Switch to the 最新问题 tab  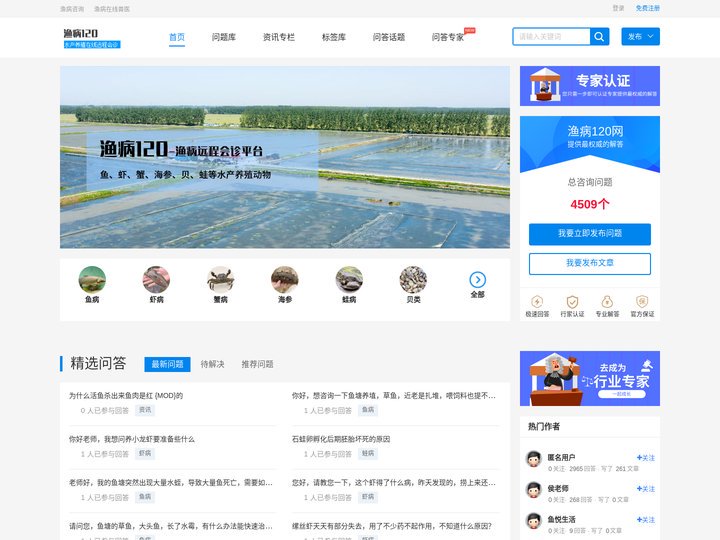167,364
